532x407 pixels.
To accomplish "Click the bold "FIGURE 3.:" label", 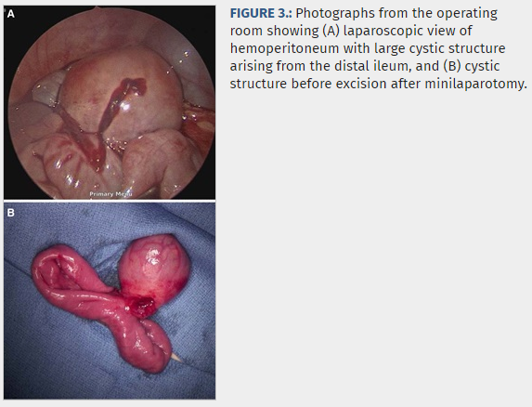I will point(261,13).
